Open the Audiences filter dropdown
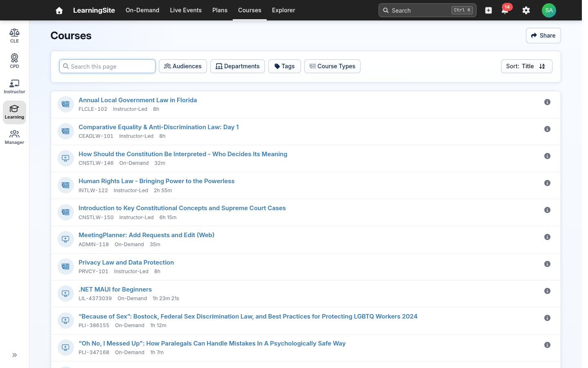 point(183,66)
